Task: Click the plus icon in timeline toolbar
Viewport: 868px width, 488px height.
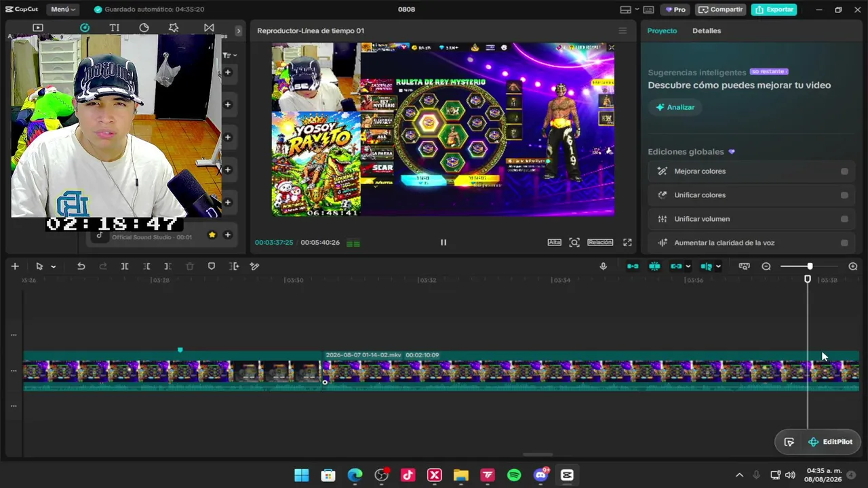Action: click(15, 266)
